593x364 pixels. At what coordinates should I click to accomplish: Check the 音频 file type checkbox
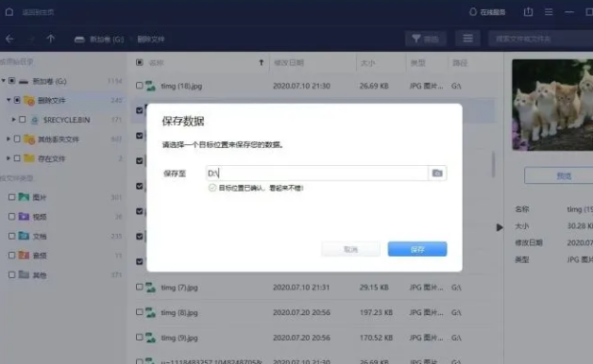point(11,256)
